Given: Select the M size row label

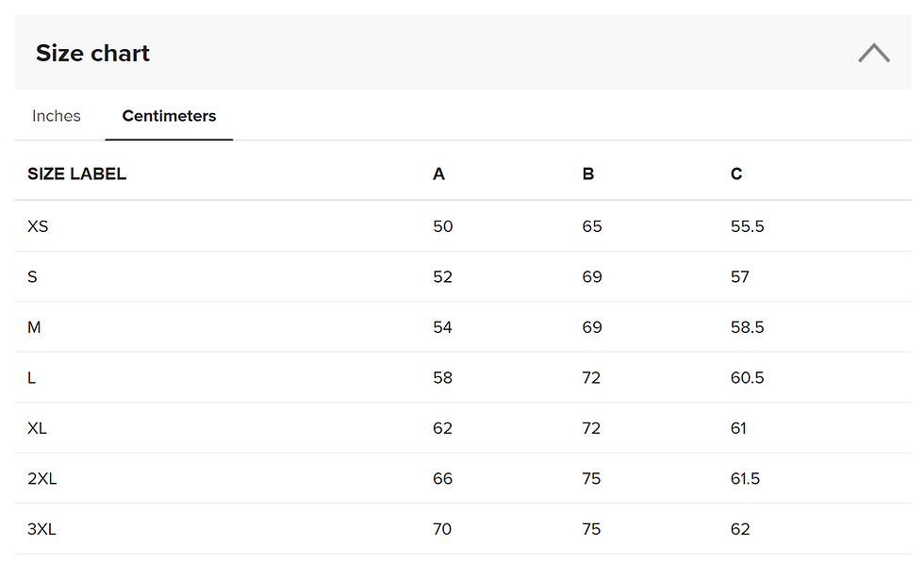Looking at the screenshot, I should pyautogui.click(x=34, y=327).
